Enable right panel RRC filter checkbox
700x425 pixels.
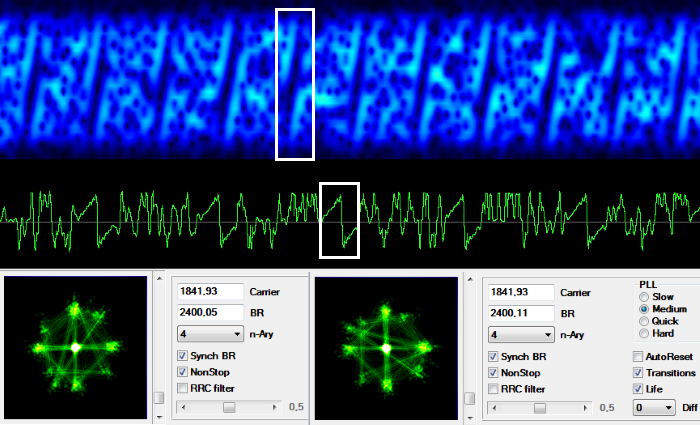pyautogui.click(x=493, y=389)
